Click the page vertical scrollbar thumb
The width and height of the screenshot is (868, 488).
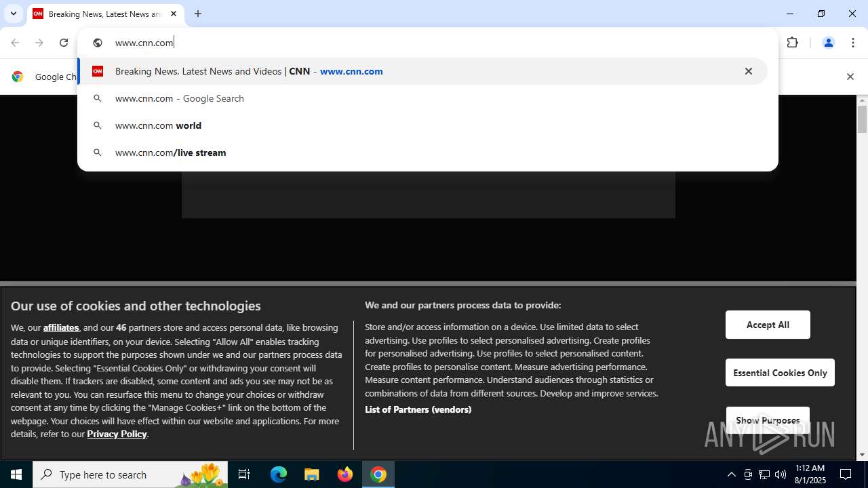(862, 119)
